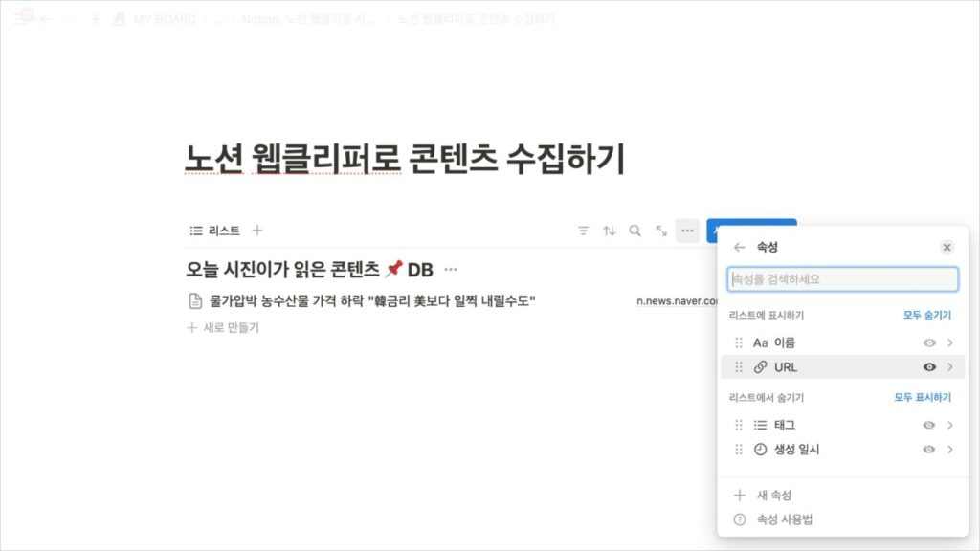Open the sort icon in the list toolbar
This screenshot has height=551, width=980.
click(610, 231)
